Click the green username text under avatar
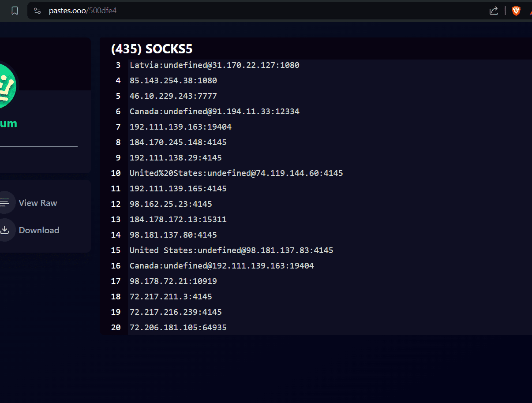The height and width of the screenshot is (403, 532). pyautogui.click(x=8, y=123)
